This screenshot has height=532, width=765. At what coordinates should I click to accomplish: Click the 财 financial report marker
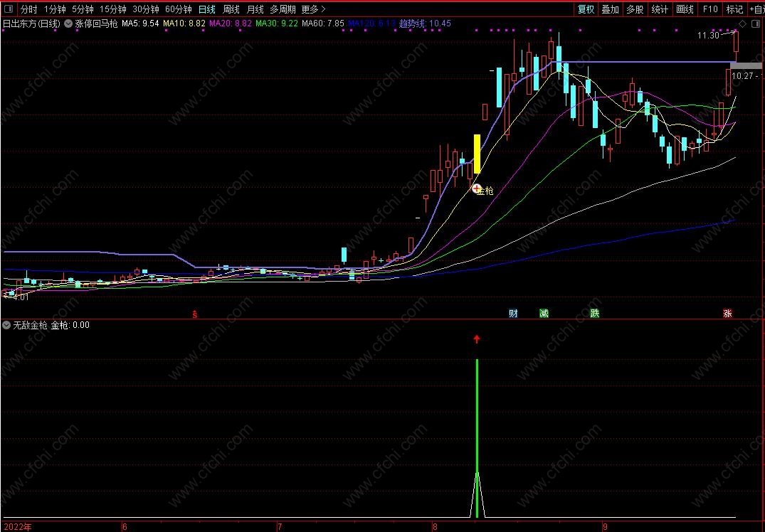click(513, 314)
